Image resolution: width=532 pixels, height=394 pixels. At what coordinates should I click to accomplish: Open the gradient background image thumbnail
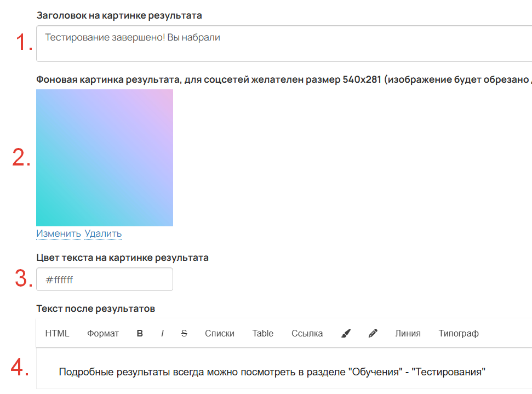[x=105, y=158]
